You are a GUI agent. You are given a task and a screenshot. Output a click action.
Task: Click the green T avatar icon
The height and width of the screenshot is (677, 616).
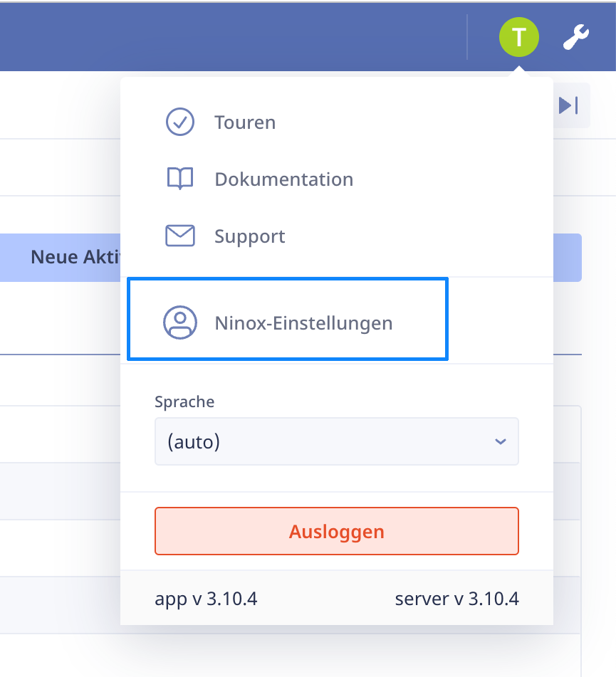tap(519, 36)
